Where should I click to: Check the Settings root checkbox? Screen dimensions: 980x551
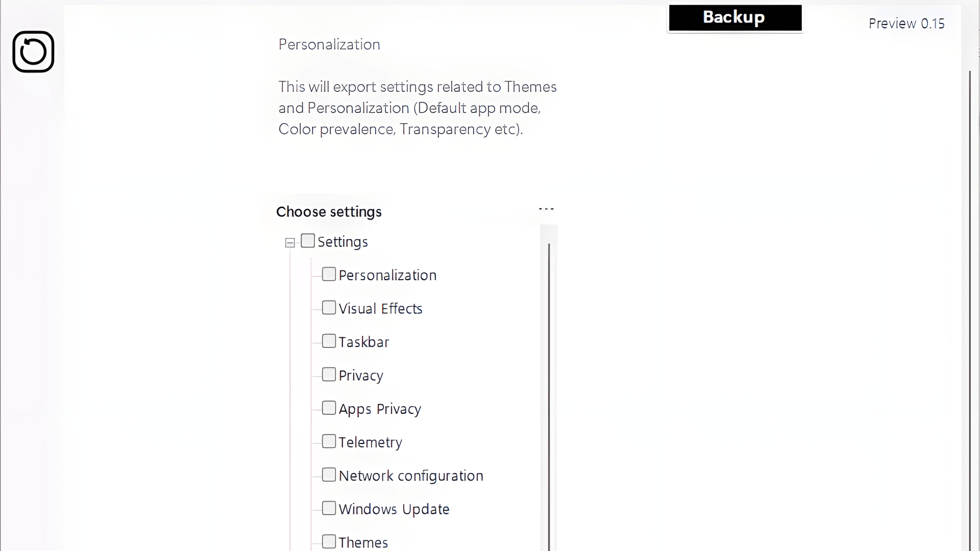(307, 240)
